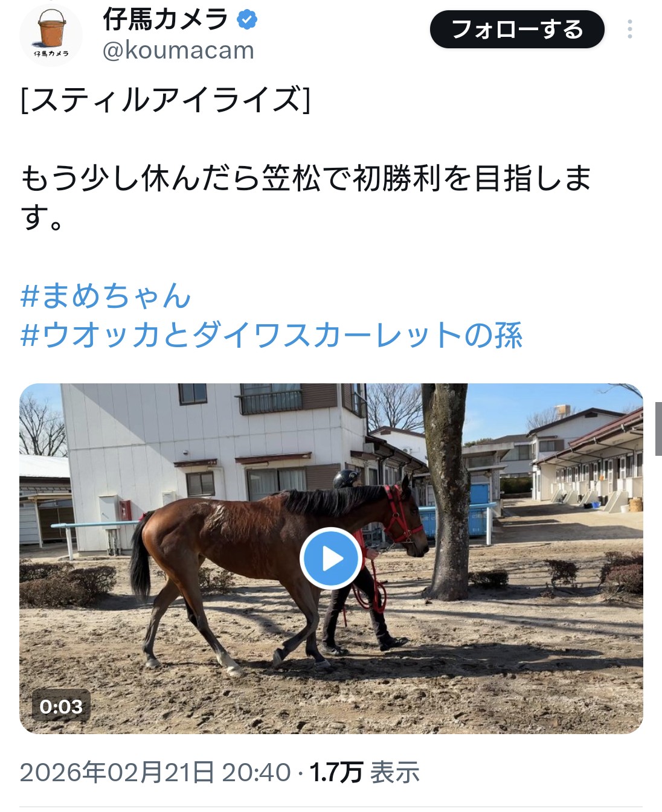Open the horse video thumbnail
This screenshot has width=662, height=812.
(331, 558)
